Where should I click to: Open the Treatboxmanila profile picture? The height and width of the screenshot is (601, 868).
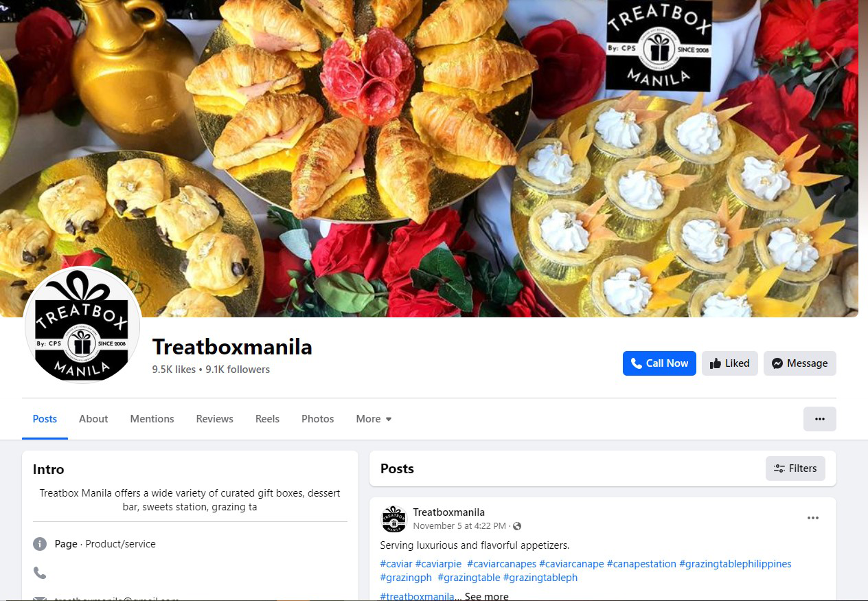tap(82, 325)
